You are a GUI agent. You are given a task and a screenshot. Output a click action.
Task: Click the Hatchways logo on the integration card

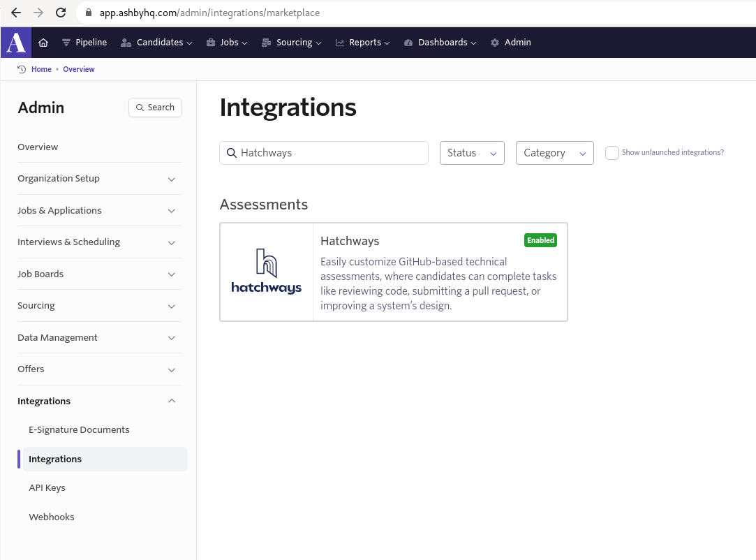pyautogui.click(x=266, y=269)
